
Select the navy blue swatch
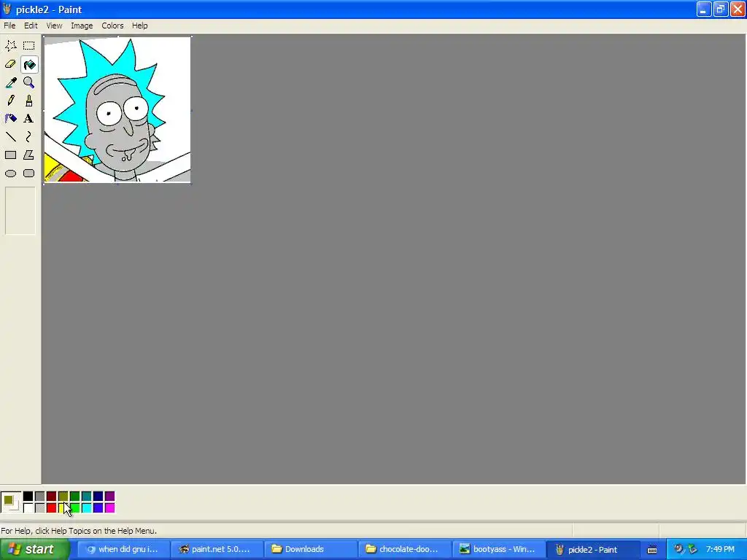pyautogui.click(x=98, y=497)
